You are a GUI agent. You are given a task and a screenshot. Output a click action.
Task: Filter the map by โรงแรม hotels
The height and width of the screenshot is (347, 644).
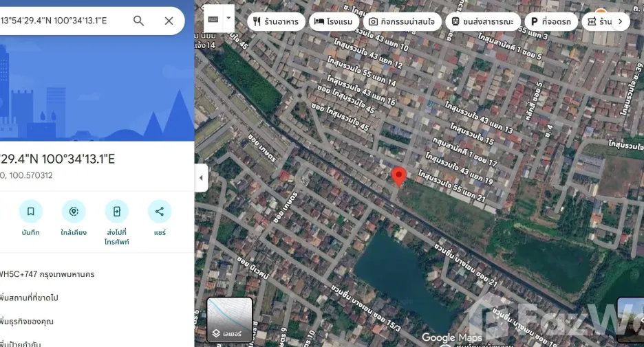334,21
